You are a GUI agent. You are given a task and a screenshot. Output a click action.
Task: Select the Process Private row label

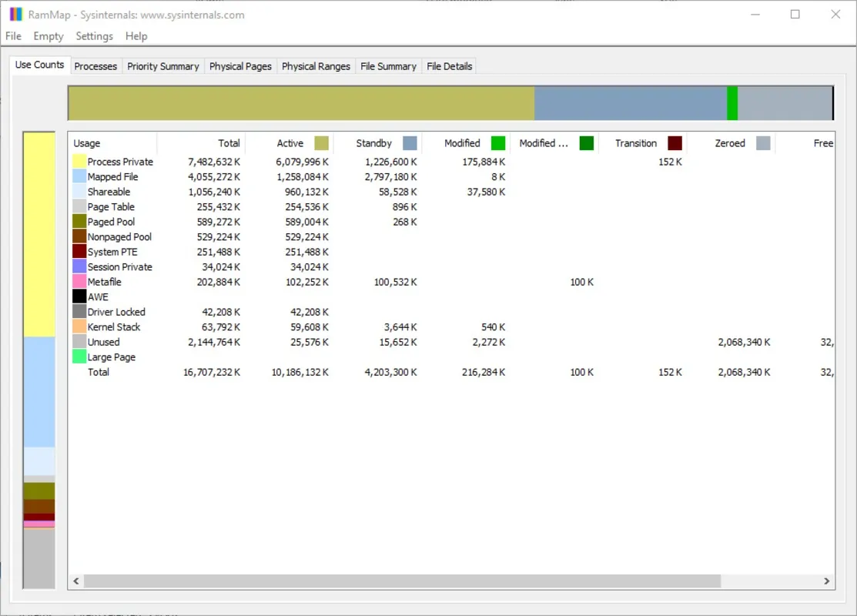(120, 162)
